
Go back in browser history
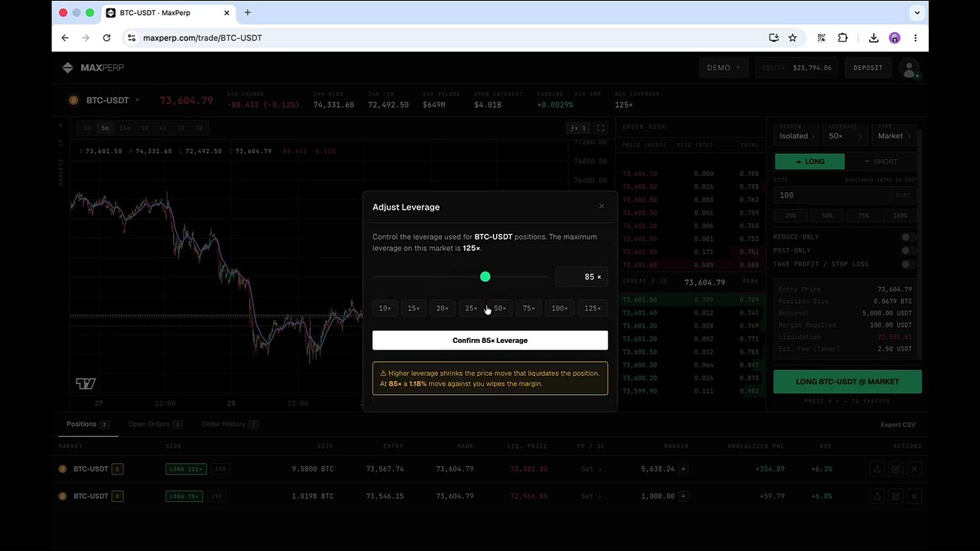click(x=65, y=37)
